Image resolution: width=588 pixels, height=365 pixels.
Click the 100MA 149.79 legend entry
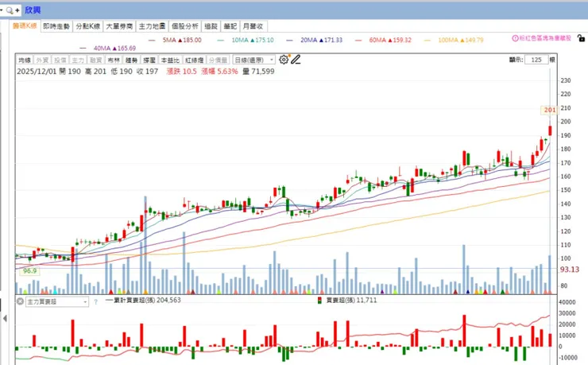coord(454,40)
